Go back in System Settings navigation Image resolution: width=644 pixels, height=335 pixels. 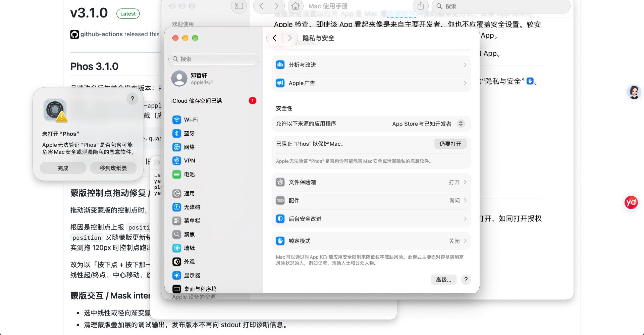pos(275,38)
